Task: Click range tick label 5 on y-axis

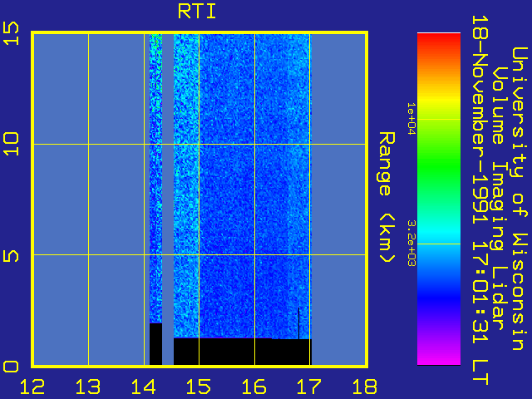Action: click(11, 256)
